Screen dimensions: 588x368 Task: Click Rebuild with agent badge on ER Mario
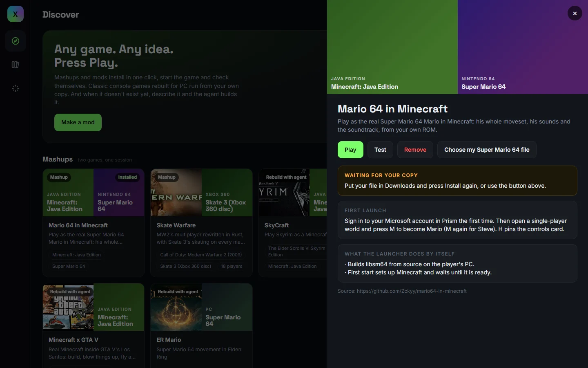click(x=178, y=292)
